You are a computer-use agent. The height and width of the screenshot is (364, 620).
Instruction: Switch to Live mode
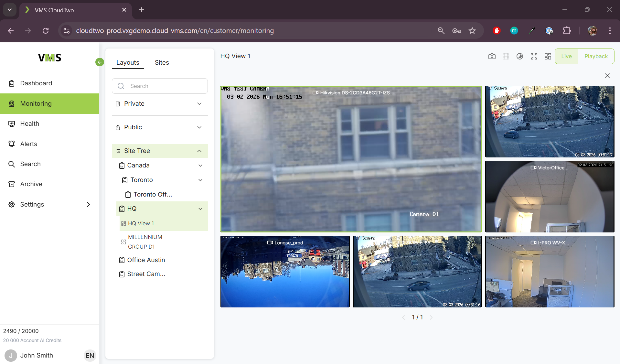[x=566, y=56]
